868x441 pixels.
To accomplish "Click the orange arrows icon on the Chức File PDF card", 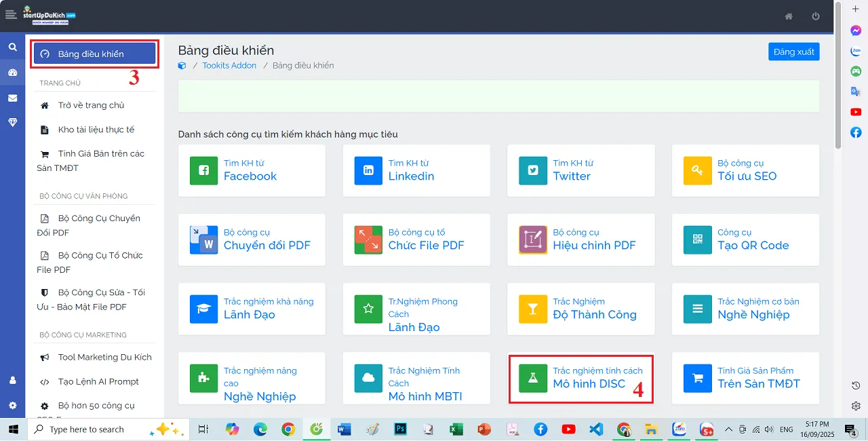I will [x=368, y=240].
